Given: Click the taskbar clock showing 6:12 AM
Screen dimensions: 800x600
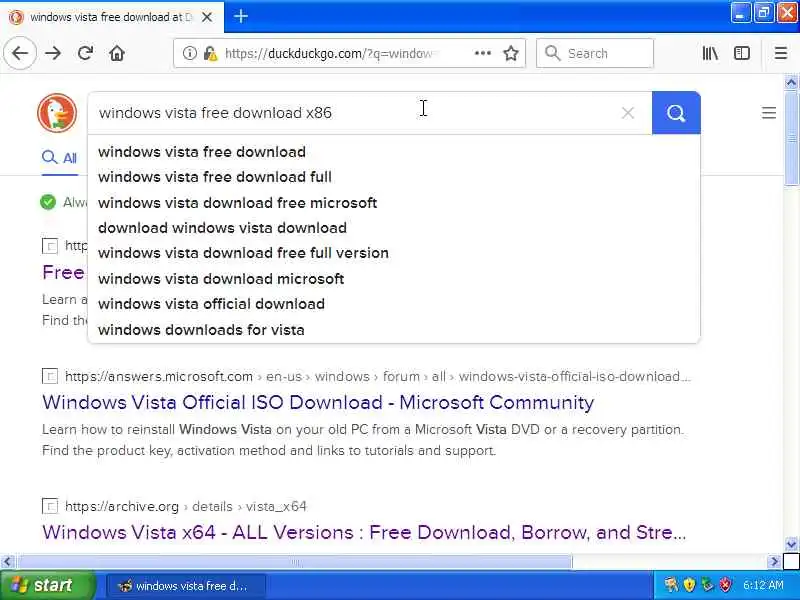Looking at the screenshot, I should [x=763, y=585].
